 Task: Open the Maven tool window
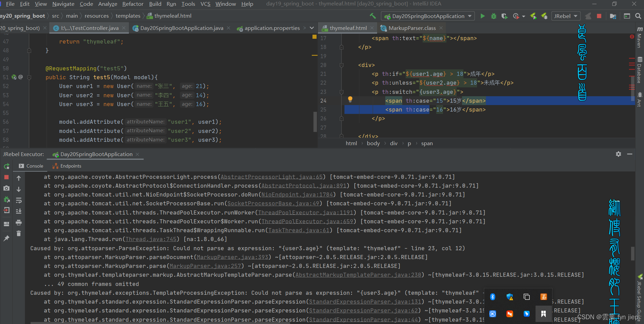tap(640, 37)
